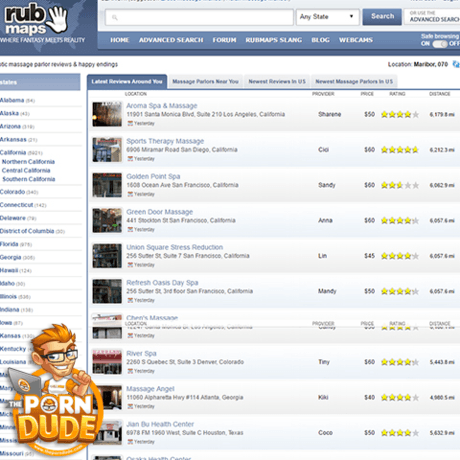Select Alaska in the states list

coord(9,113)
